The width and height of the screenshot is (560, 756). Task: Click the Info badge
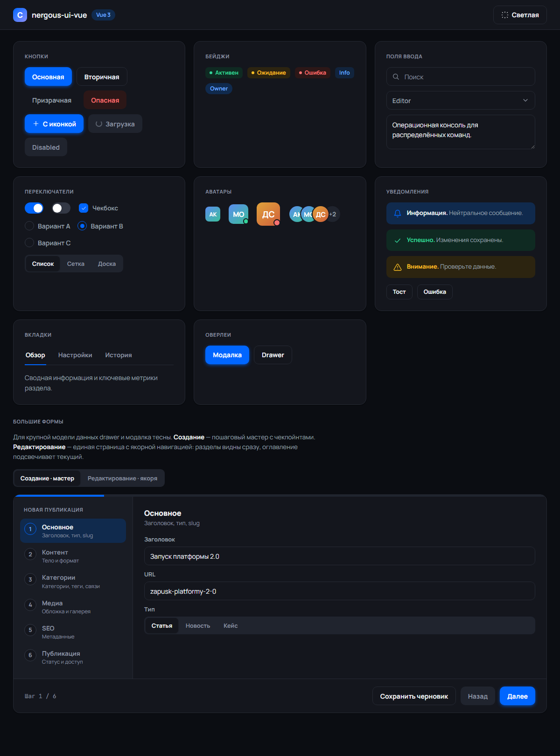(x=344, y=73)
